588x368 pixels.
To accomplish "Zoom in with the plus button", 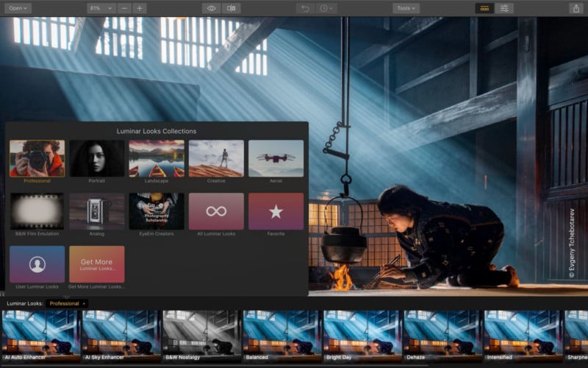I will (x=140, y=8).
